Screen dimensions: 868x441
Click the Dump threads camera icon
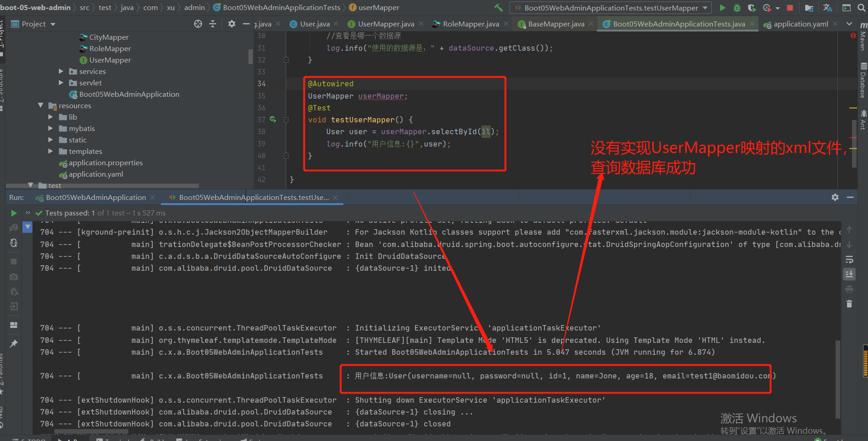(14, 277)
